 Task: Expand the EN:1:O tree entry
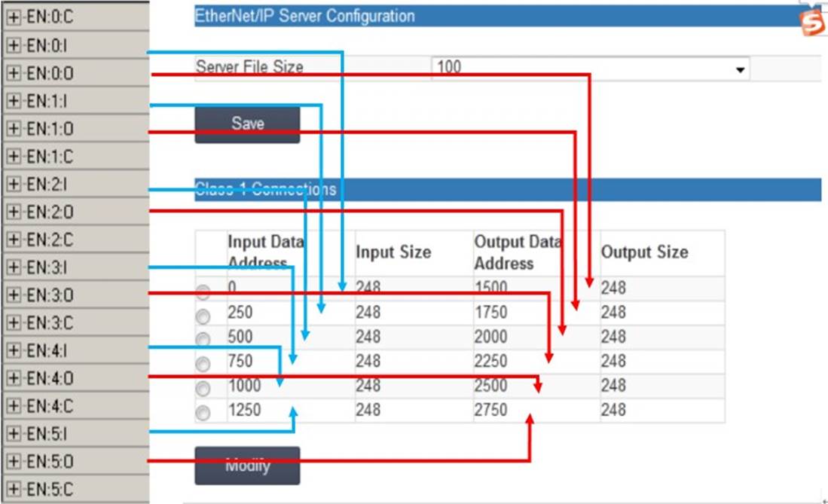(x=14, y=129)
